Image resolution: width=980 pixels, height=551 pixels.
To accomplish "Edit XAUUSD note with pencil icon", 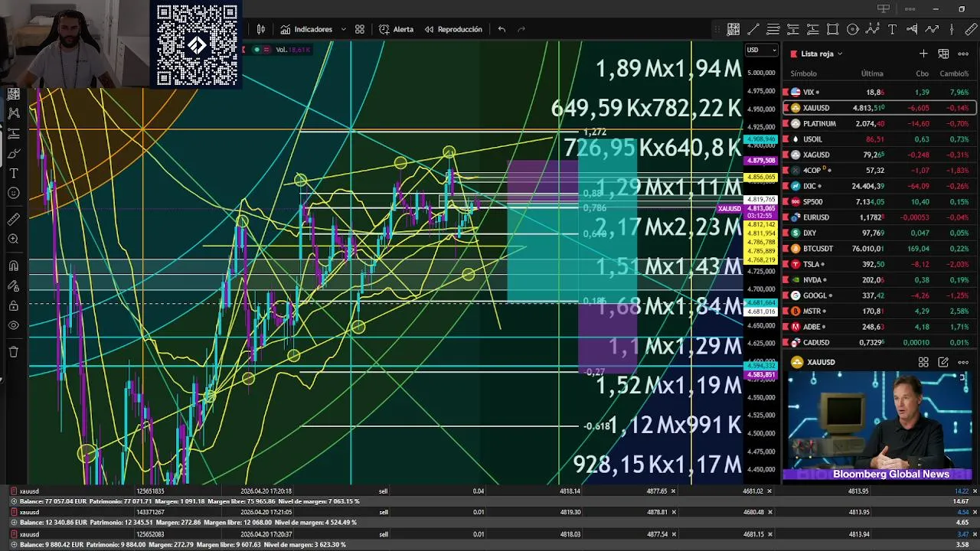I will point(943,362).
